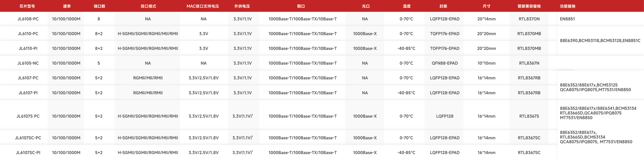
Task: Select chip model JL6110-PI
Action: [x=28, y=48]
